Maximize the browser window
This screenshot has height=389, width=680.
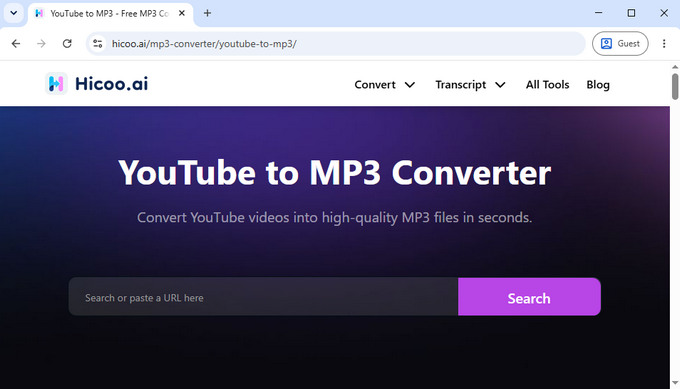pyautogui.click(x=631, y=13)
